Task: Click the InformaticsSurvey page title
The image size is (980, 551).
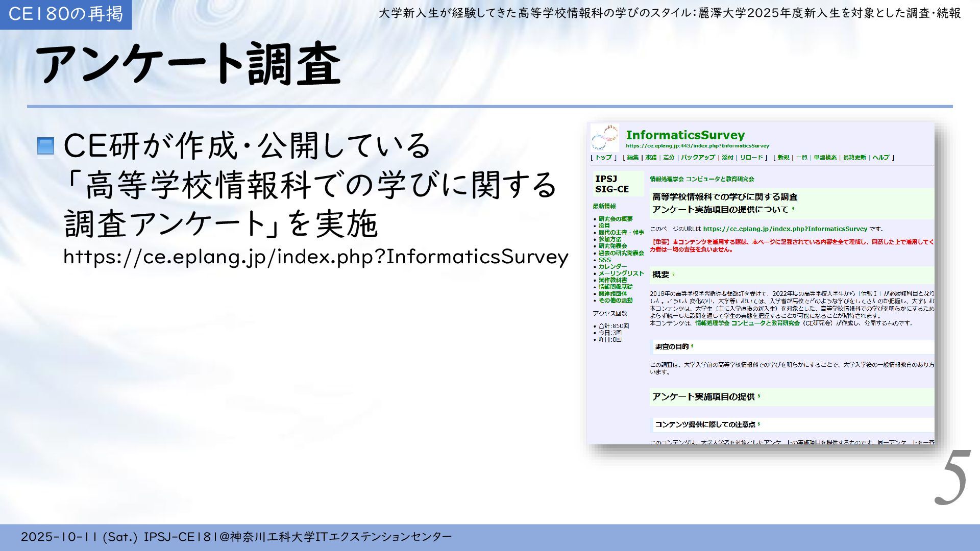Action: coord(685,135)
